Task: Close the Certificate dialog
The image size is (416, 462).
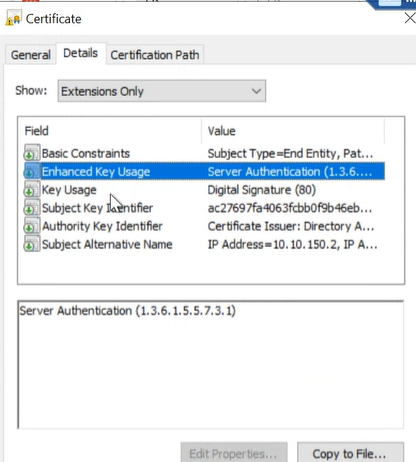Action: pos(410,18)
